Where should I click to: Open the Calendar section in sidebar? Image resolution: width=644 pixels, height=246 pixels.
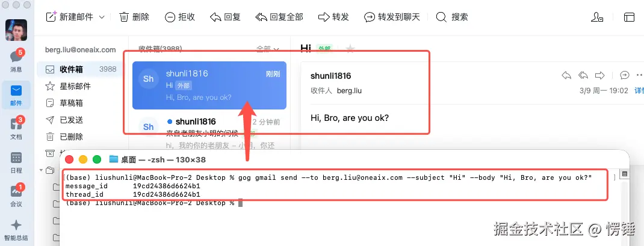point(16,162)
